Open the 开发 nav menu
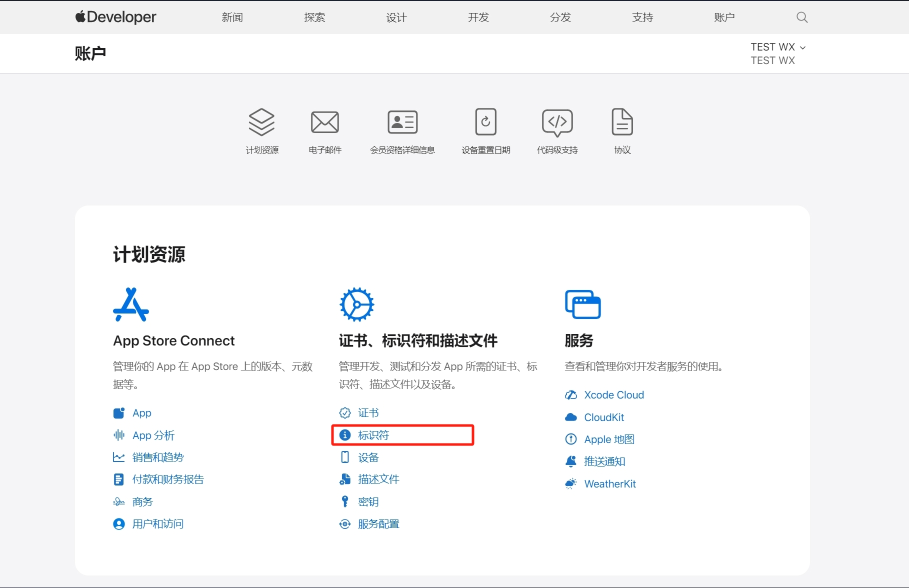This screenshot has height=588, width=909. [478, 17]
